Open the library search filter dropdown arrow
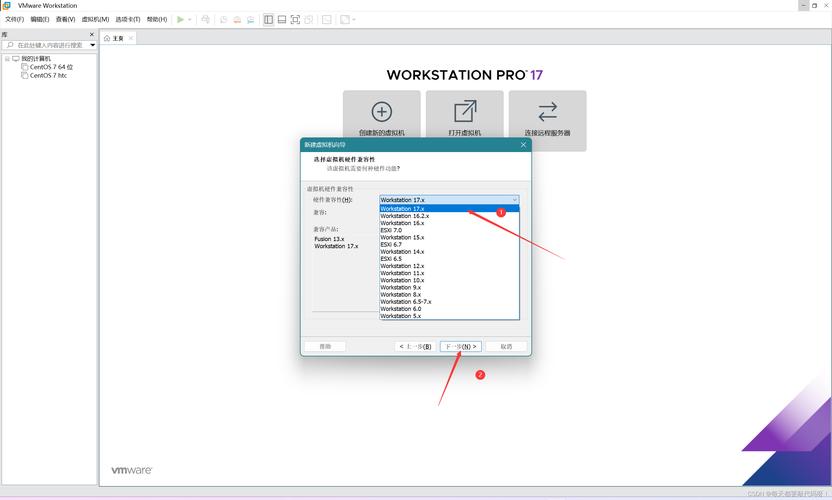 coord(92,45)
